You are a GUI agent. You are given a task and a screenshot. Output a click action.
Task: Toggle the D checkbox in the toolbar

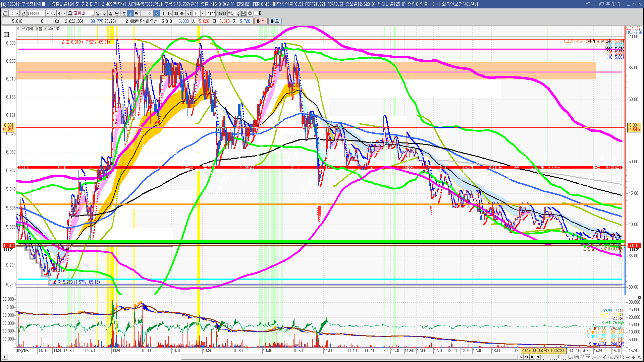tap(256, 13)
